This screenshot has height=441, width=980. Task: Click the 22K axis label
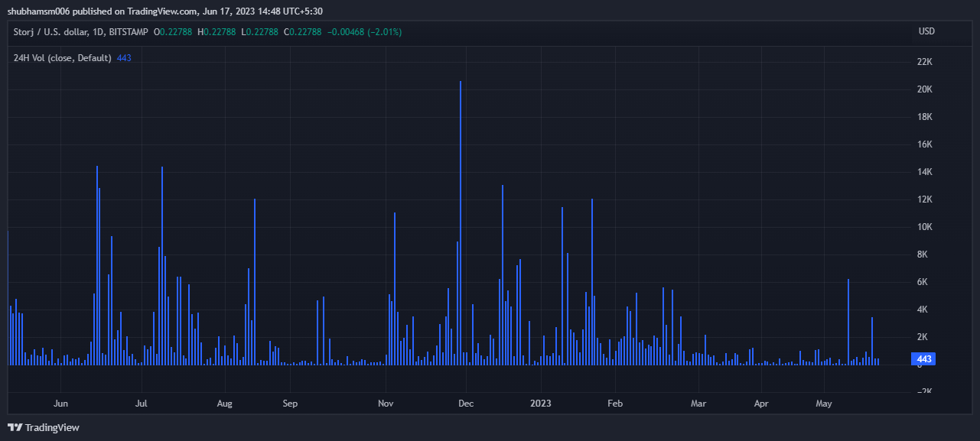point(924,62)
